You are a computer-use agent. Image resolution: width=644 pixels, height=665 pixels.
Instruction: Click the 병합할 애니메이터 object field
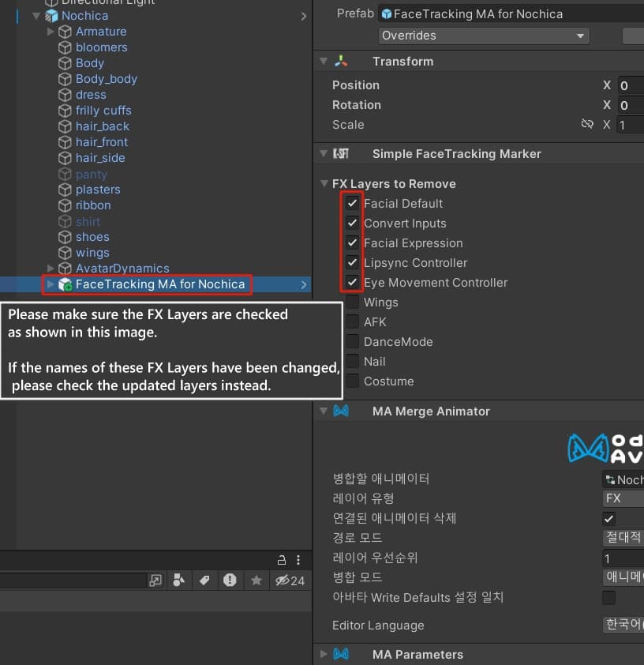coord(623,479)
